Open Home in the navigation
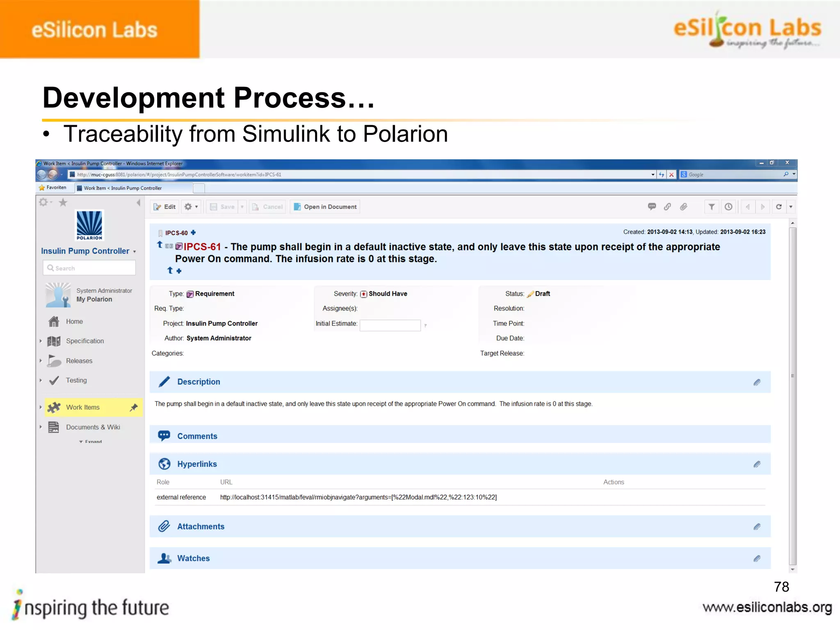This screenshot has height=630, width=840. [74, 322]
